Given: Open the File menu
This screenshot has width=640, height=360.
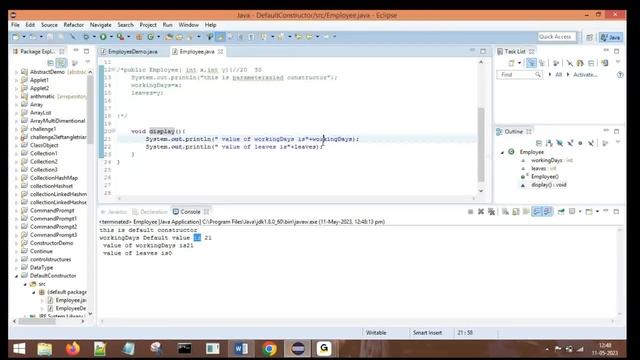Looking at the screenshot, I should [16, 25].
